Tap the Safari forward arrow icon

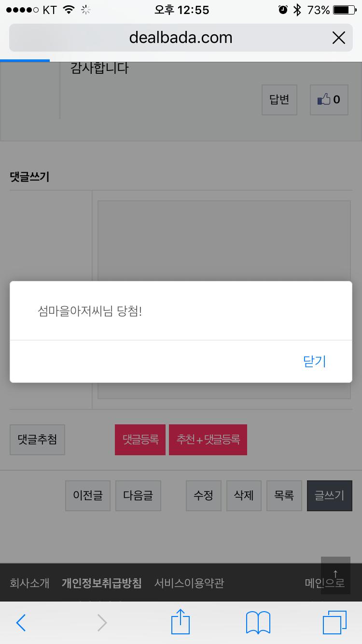(x=102, y=623)
